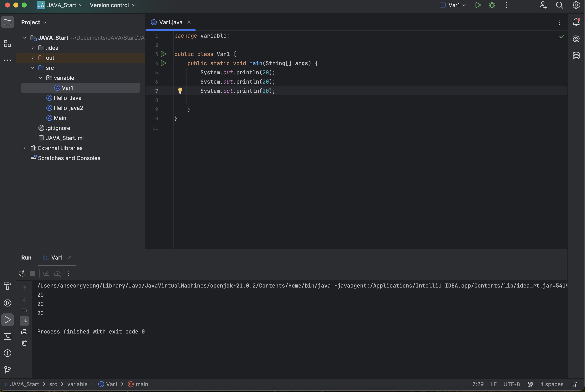Screen dimensions: 585x392
Task: Expand the out folder
Action: (x=33, y=58)
